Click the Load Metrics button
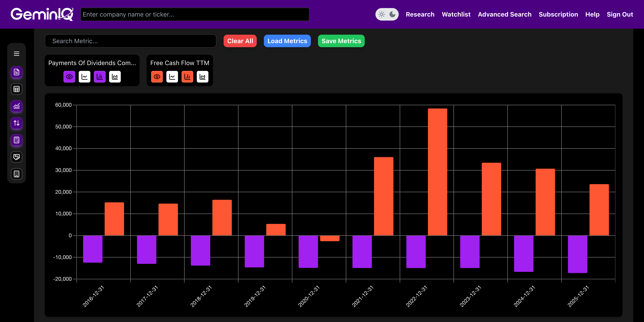This screenshot has width=644, height=322. [x=287, y=41]
